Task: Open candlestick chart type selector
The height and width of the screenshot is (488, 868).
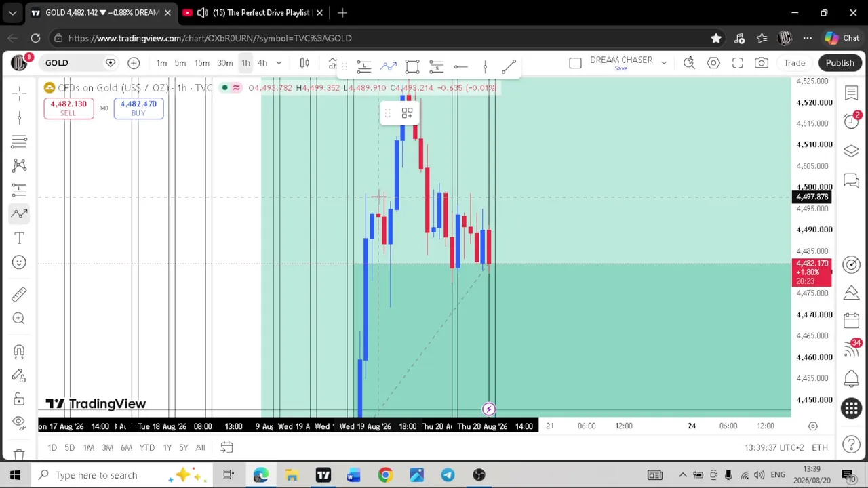Action: pos(304,63)
